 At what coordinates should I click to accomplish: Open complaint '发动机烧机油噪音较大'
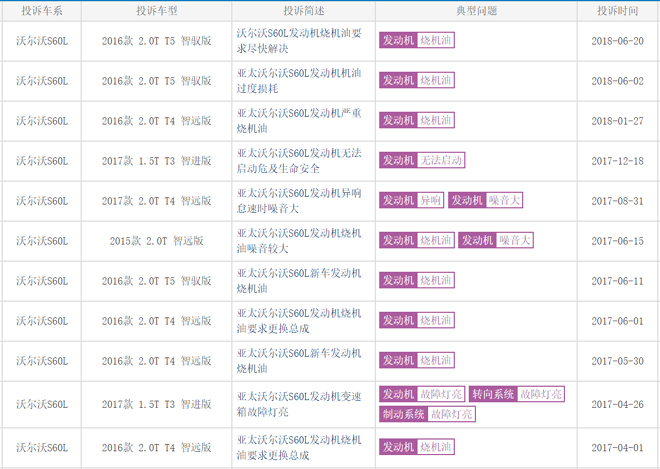[299, 241]
